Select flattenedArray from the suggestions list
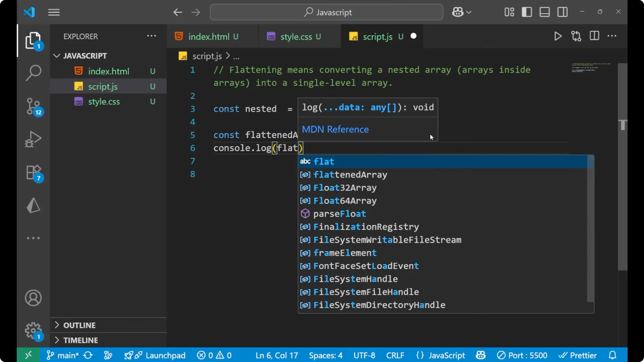The image size is (644, 362). [350, 175]
